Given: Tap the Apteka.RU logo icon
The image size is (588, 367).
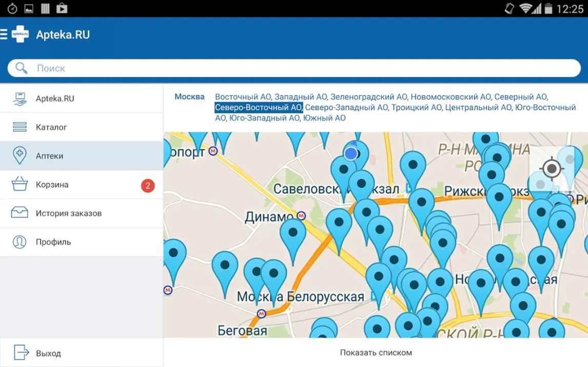Looking at the screenshot, I should (20, 34).
